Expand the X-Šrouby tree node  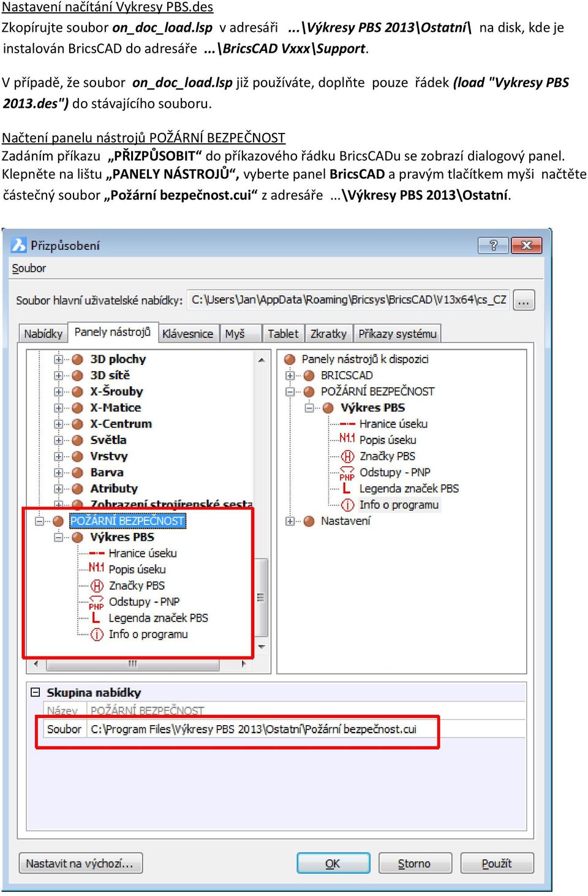tap(59, 392)
